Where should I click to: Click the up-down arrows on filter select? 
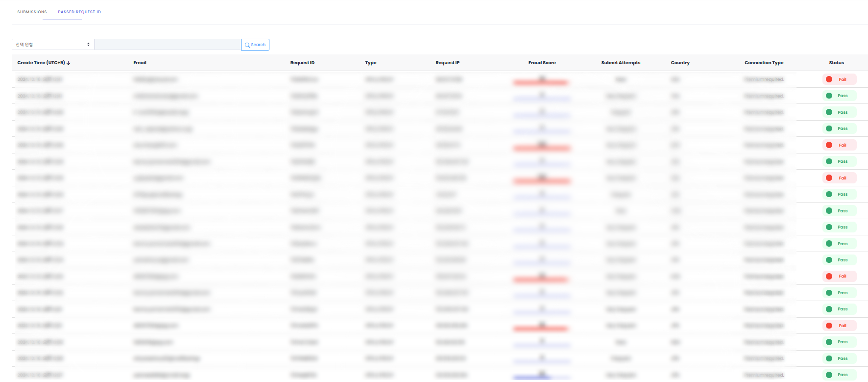click(x=88, y=45)
